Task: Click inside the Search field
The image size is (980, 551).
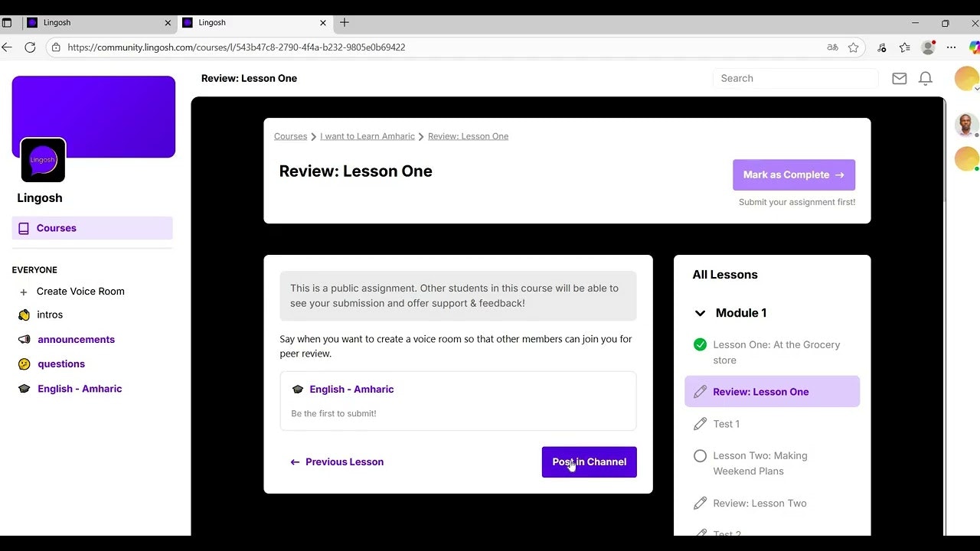Action: (x=795, y=78)
